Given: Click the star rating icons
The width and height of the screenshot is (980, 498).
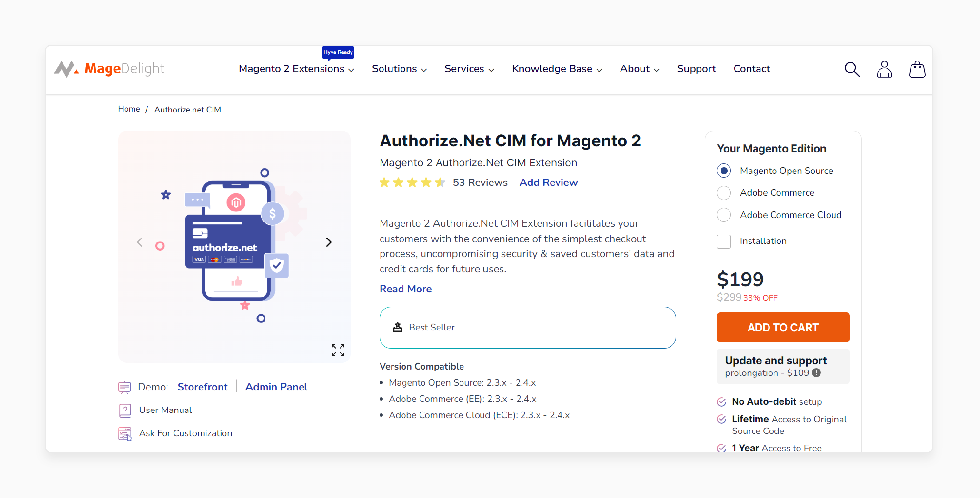Looking at the screenshot, I should tap(412, 182).
